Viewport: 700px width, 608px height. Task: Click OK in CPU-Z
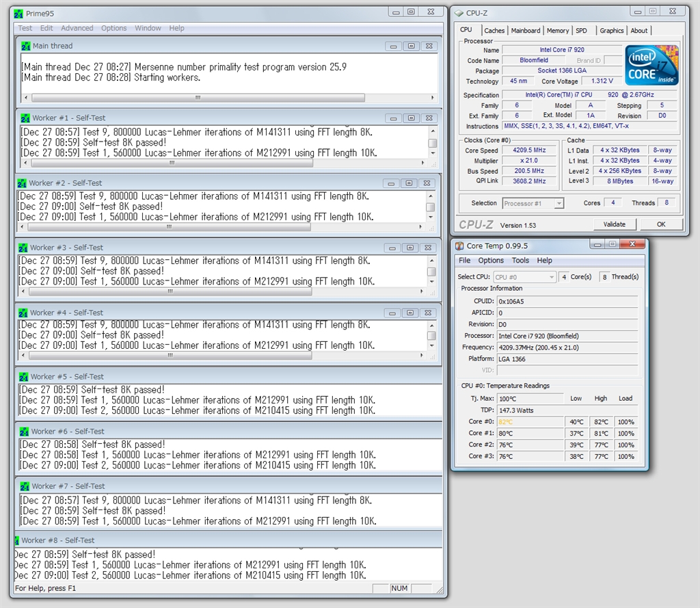(x=660, y=224)
